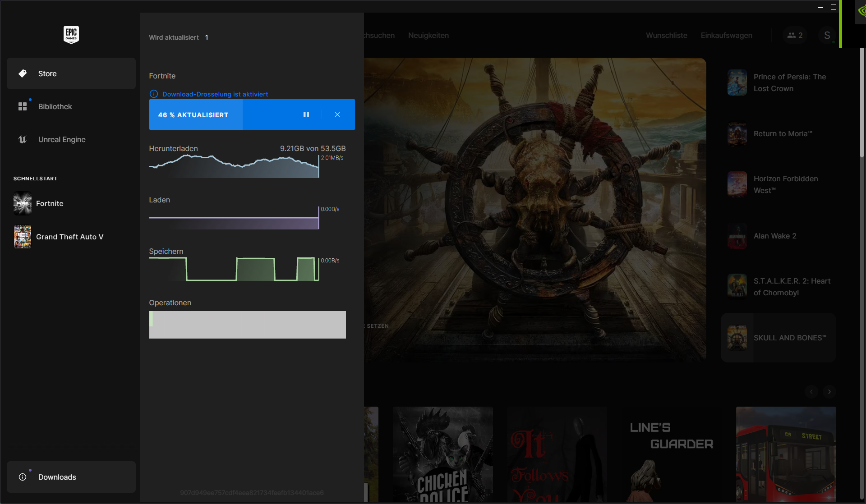Go to next carousel slide arrow
This screenshot has height=504, width=866.
[829, 392]
